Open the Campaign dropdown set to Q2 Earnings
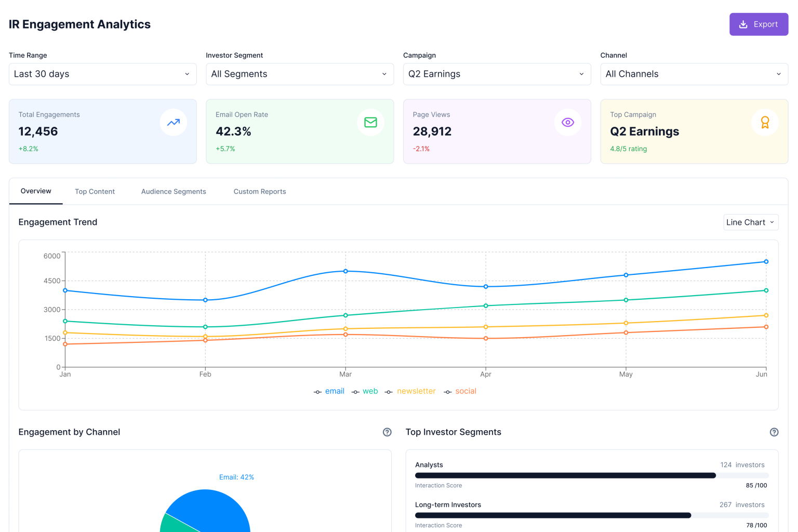 497,74
